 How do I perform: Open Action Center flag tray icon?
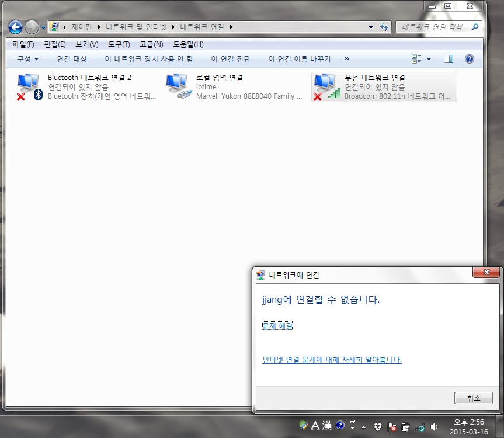pyautogui.click(x=391, y=426)
